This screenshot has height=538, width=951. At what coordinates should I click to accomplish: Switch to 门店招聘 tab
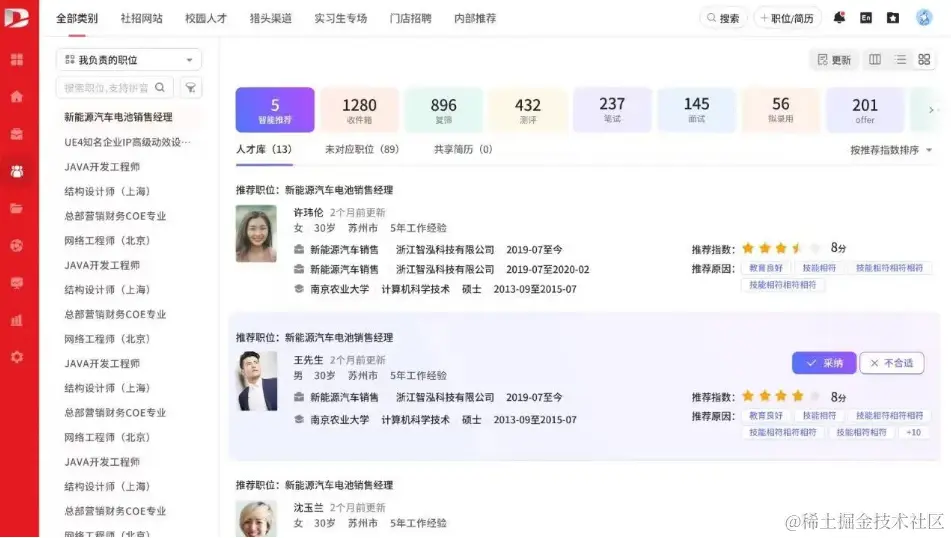411,18
